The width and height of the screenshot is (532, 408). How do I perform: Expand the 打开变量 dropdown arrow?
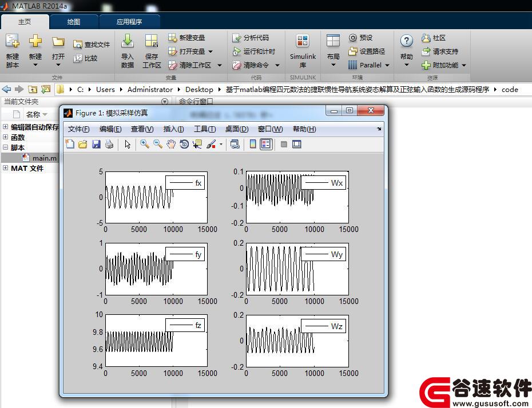[211, 51]
